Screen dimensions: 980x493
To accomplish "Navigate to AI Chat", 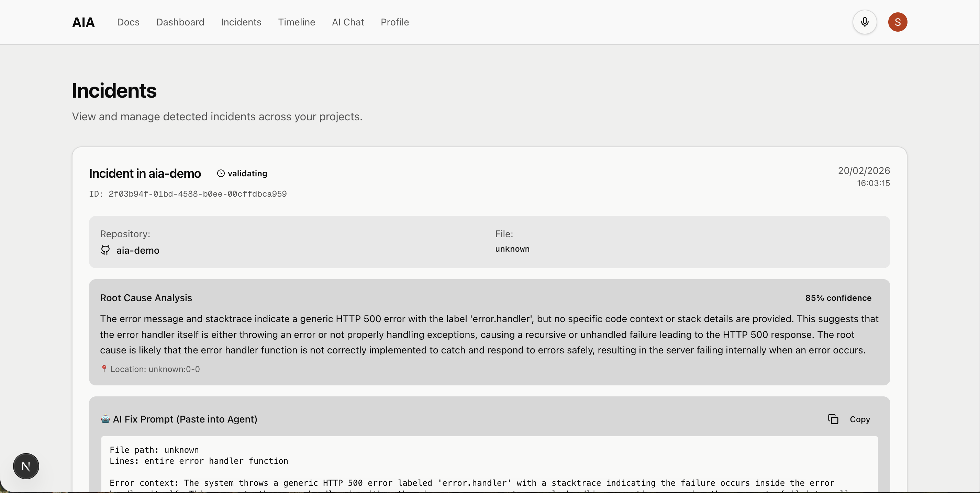I will pos(348,22).
